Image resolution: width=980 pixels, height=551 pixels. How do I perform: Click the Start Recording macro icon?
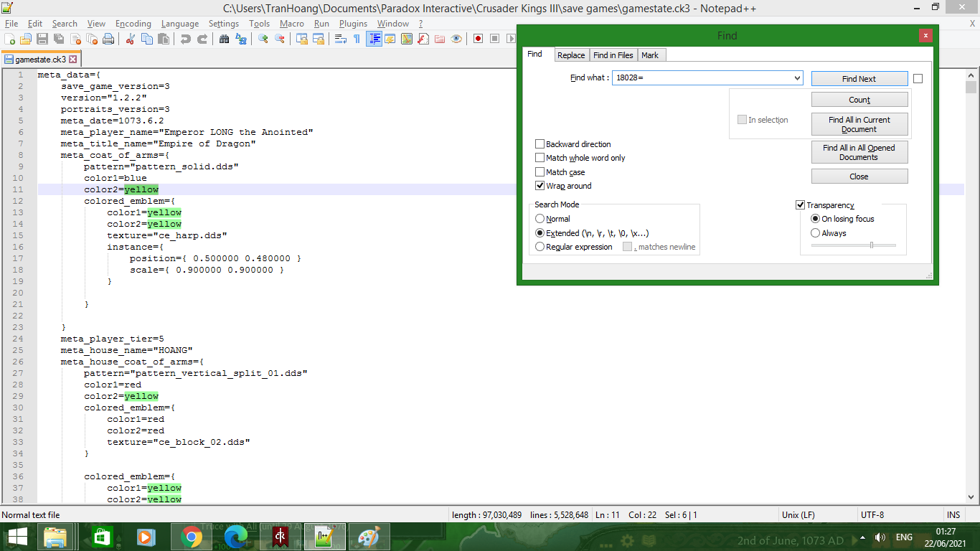[x=479, y=39]
